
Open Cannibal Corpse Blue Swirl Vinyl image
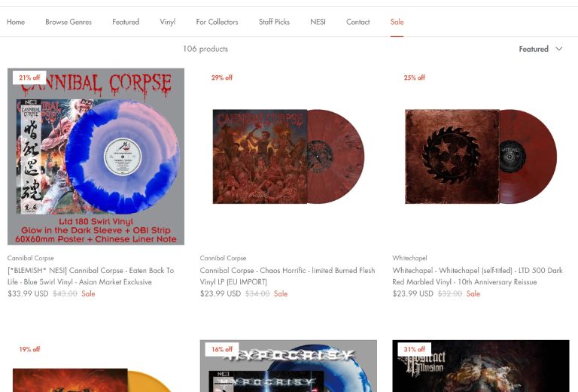96,156
